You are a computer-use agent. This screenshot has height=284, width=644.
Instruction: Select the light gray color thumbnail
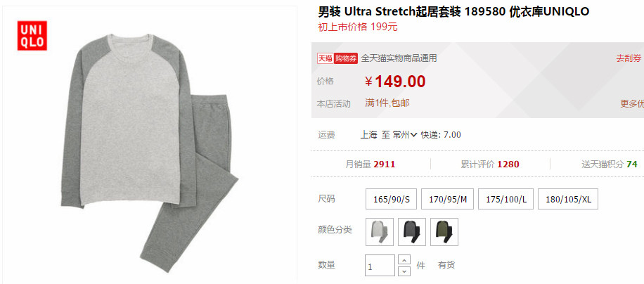[x=380, y=232]
